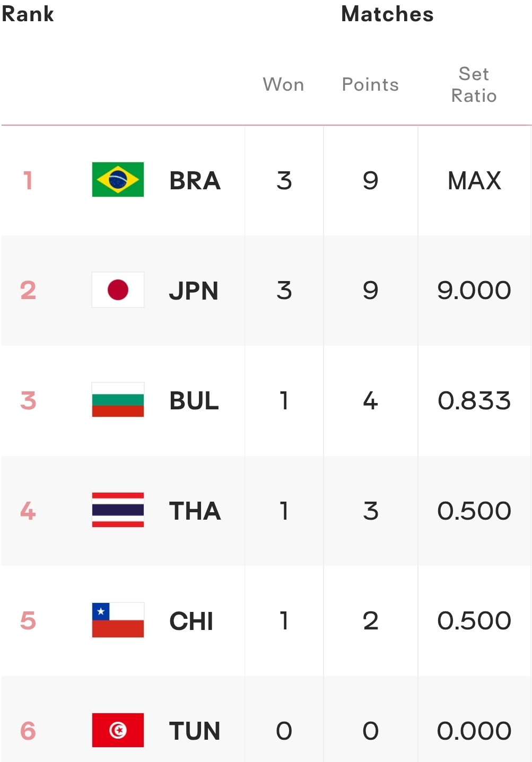Open the BRA team link
The image size is (532, 762).
pyautogui.click(x=195, y=181)
